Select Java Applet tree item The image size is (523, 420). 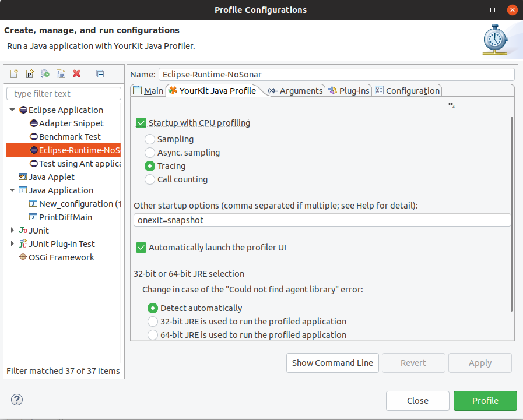47,177
